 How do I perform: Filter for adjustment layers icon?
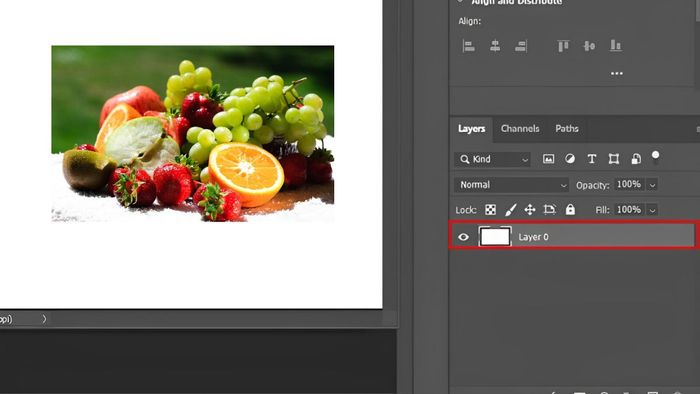coord(570,159)
